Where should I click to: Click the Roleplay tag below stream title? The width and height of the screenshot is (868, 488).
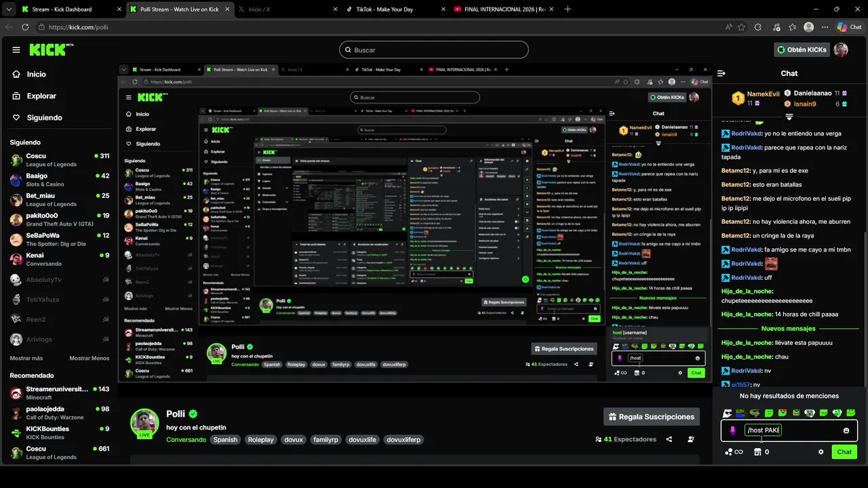(x=260, y=440)
